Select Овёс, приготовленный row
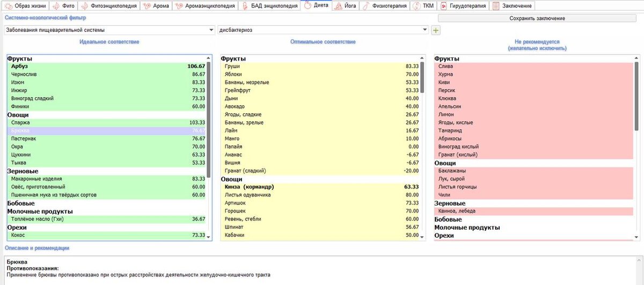This screenshot has width=644, height=285. [x=107, y=187]
